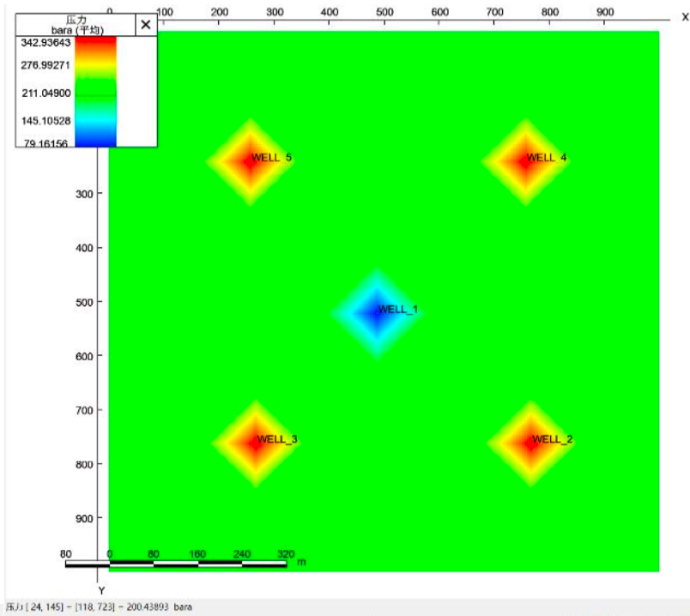
Task: Close the pressure legend panel
Action: tap(146, 25)
